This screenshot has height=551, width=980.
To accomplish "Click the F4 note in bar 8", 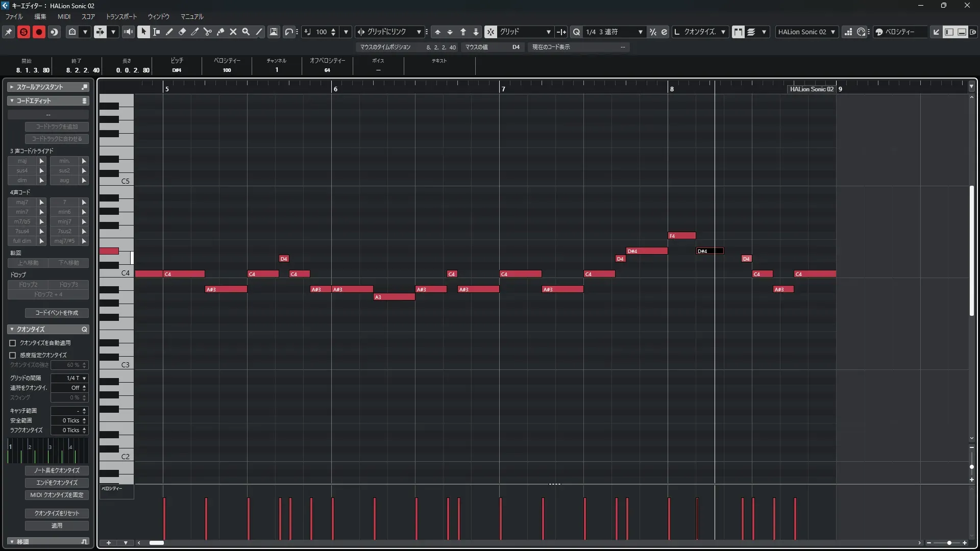I will point(682,236).
